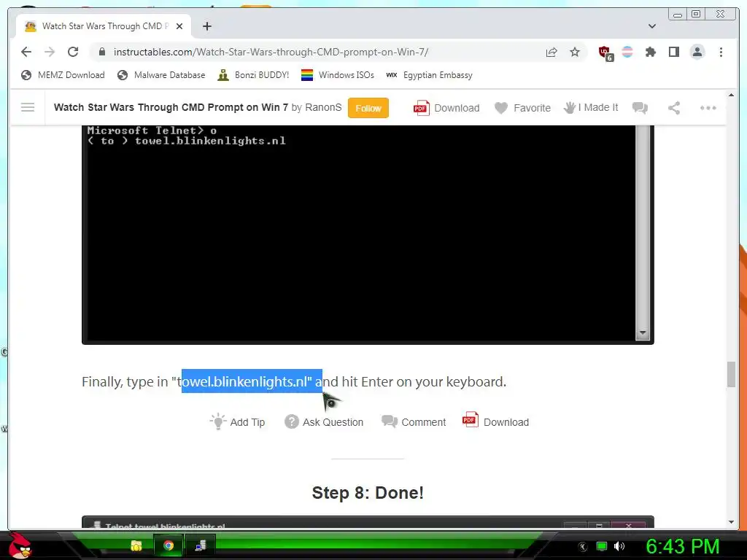
Task: Click Ask Question below the step
Action: [324, 422]
